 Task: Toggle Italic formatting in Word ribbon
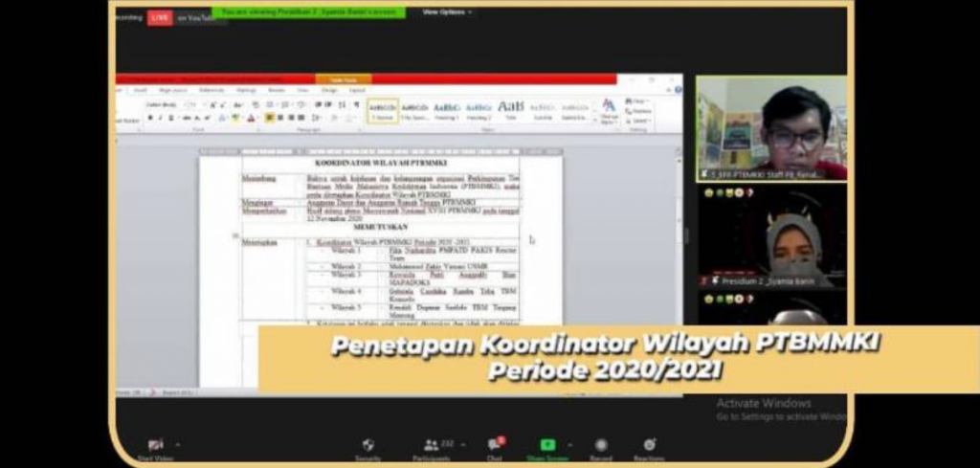coord(160,118)
